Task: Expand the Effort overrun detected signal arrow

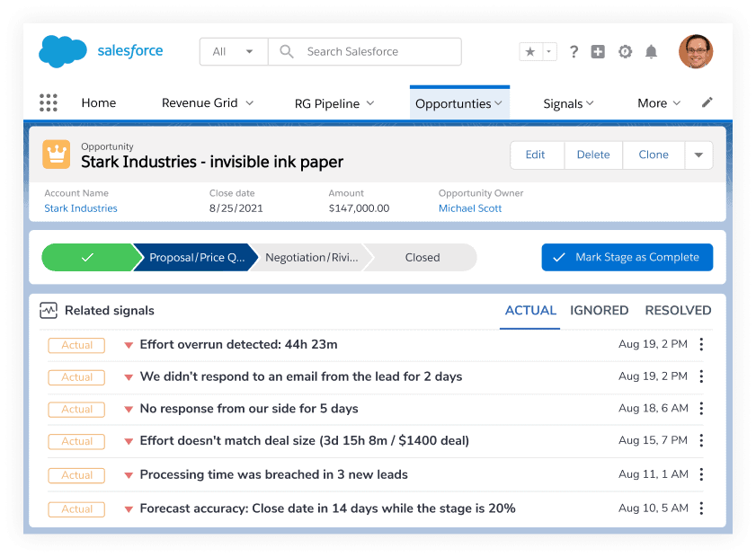Action: pos(129,345)
